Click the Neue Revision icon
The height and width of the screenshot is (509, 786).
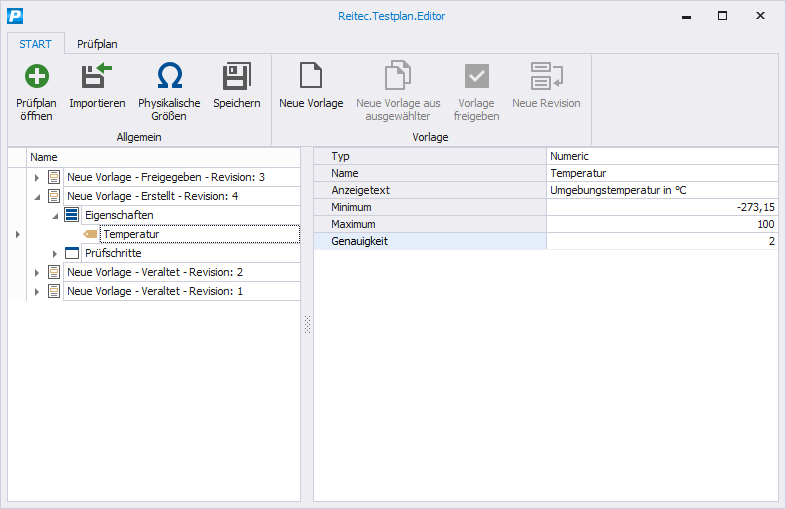pos(546,77)
